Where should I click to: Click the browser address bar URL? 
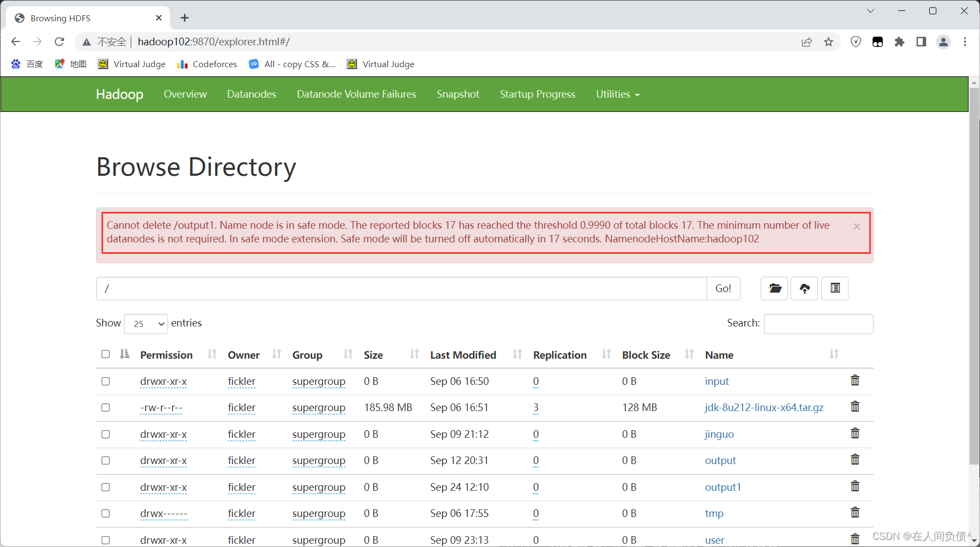coord(213,41)
